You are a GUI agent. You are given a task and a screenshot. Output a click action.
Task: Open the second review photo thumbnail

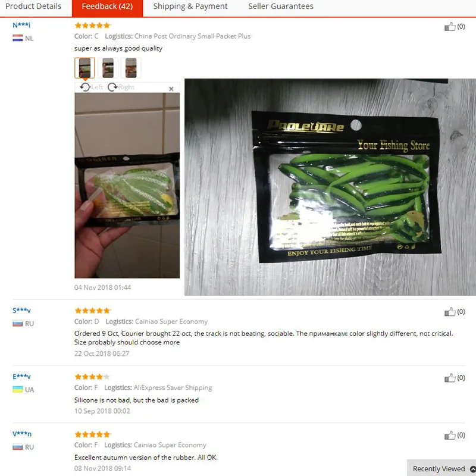pyautogui.click(x=108, y=68)
